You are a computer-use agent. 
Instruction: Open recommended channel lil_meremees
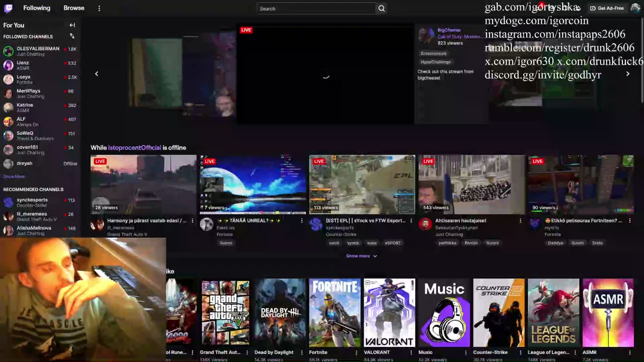[x=40, y=216]
